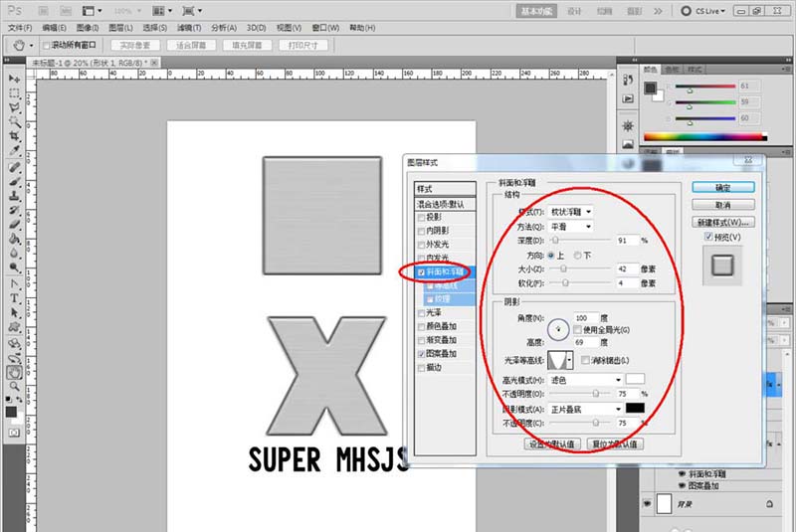Open the Adjustments panel sun icon
Image resolution: width=796 pixels, height=532 pixels.
point(628,125)
